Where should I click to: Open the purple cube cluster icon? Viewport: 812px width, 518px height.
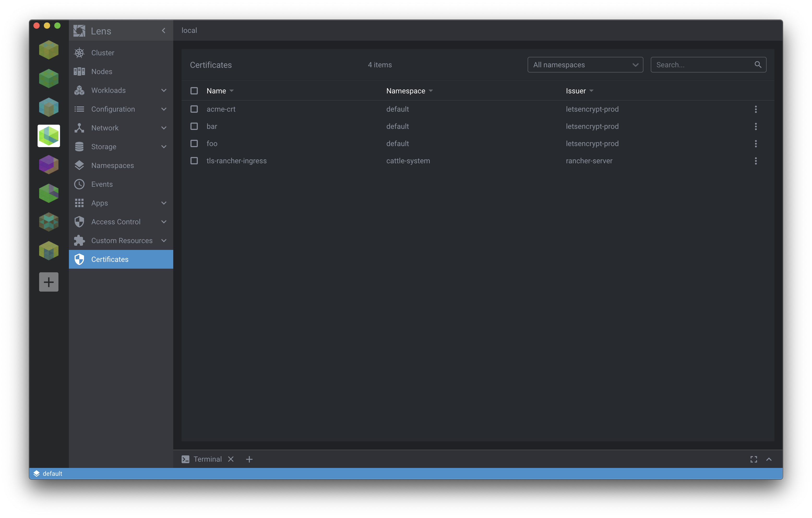click(49, 165)
